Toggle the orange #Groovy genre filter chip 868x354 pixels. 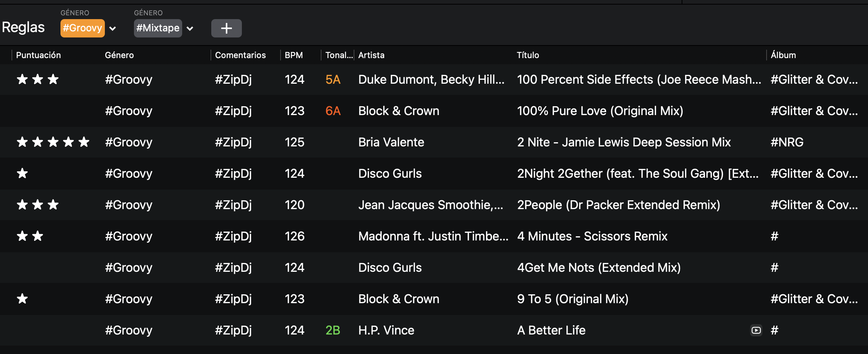82,28
